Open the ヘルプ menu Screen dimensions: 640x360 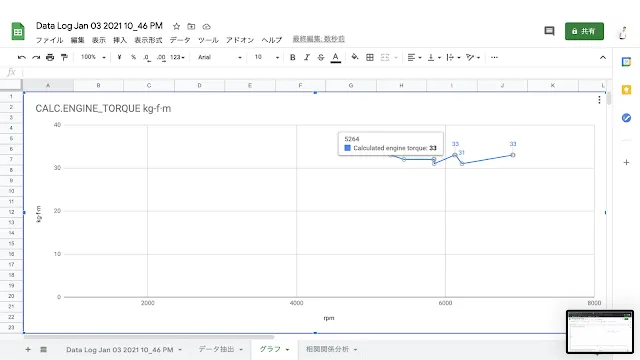[271, 40]
